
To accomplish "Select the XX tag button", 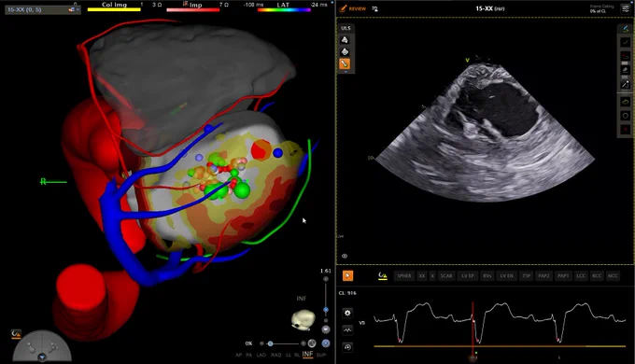I will [422, 275].
